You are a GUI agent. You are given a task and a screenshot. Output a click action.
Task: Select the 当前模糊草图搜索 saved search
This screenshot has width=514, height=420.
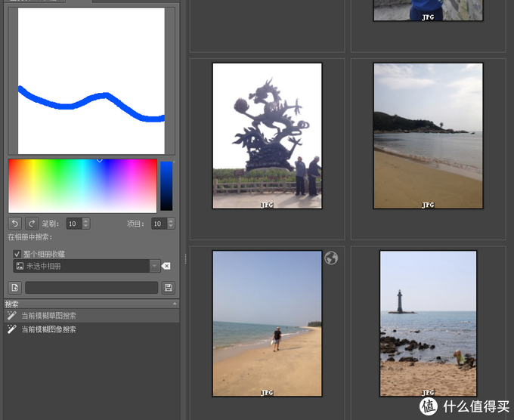[48, 316]
